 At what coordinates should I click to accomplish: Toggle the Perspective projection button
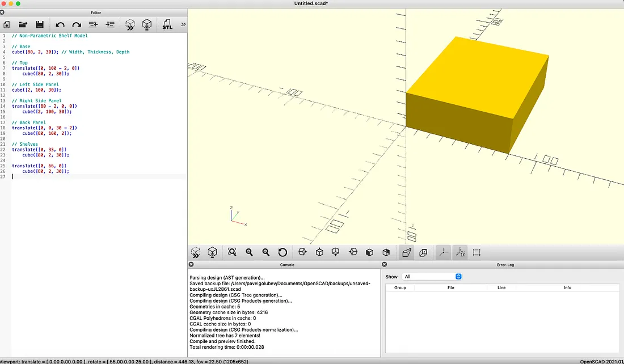click(406, 252)
